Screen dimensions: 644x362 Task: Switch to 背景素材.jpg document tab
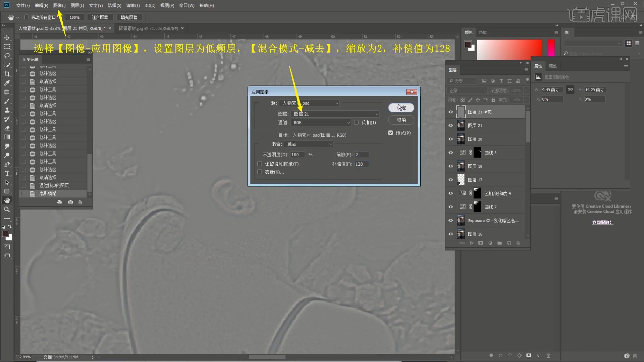click(148, 28)
